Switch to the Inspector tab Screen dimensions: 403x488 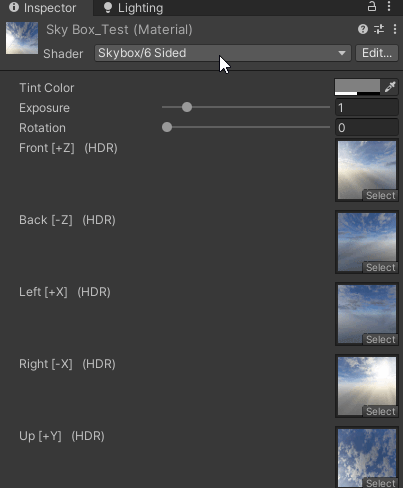43,8
